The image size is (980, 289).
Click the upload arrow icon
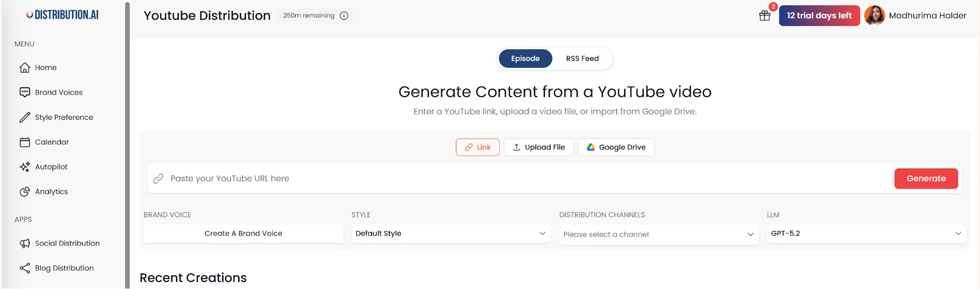516,147
